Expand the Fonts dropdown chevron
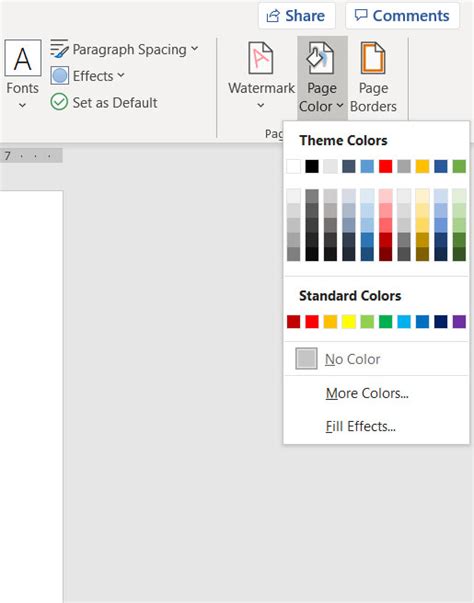Image resolution: width=474 pixels, height=603 pixels. click(x=22, y=105)
